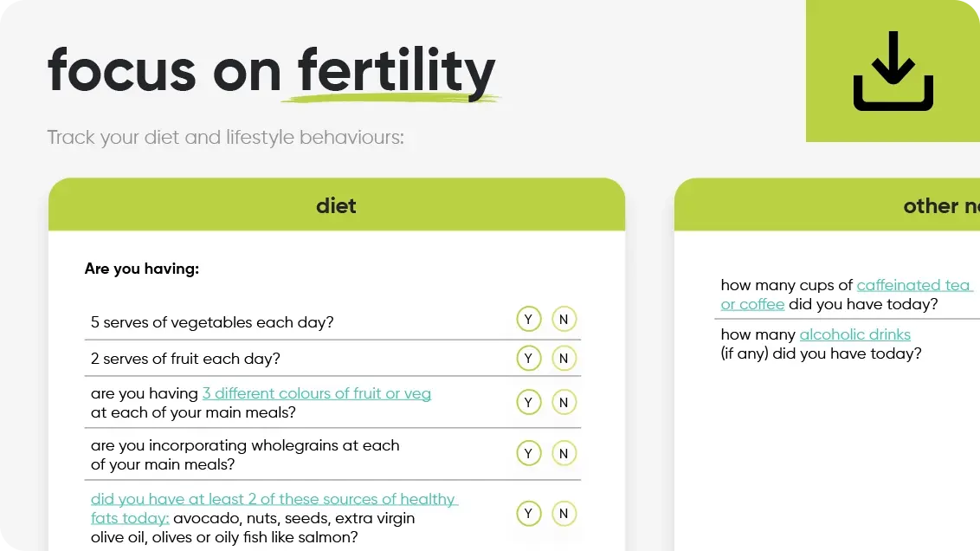Click the 'focus on fertility' heading
This screenshot has height=551, width=980.
point(271,70)
